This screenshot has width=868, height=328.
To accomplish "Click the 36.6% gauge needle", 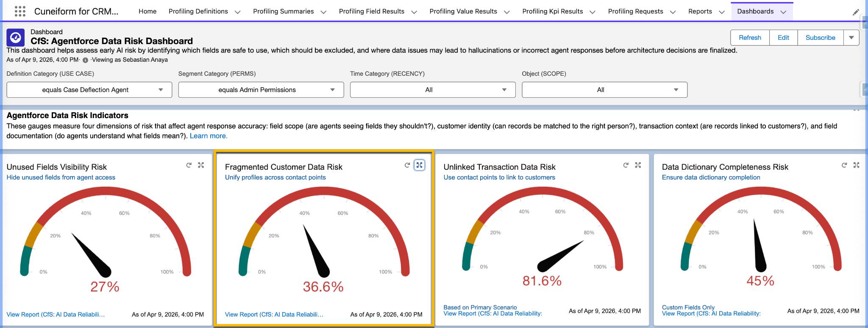I will pos(317,251).
